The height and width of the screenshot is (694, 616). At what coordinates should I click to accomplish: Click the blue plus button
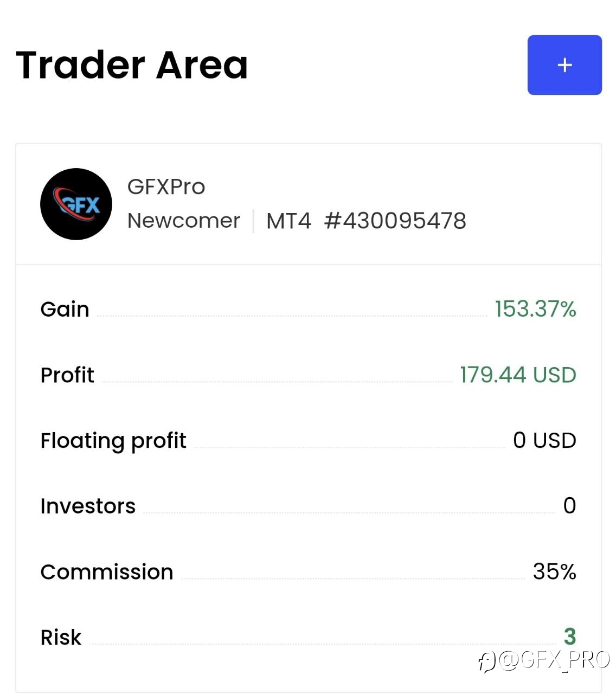564,65
